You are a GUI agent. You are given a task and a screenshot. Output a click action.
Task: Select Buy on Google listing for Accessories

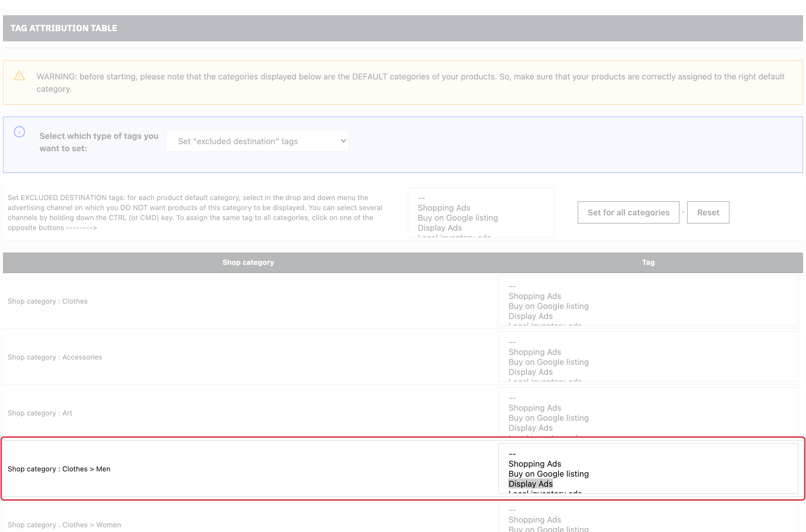pos(548,362)
